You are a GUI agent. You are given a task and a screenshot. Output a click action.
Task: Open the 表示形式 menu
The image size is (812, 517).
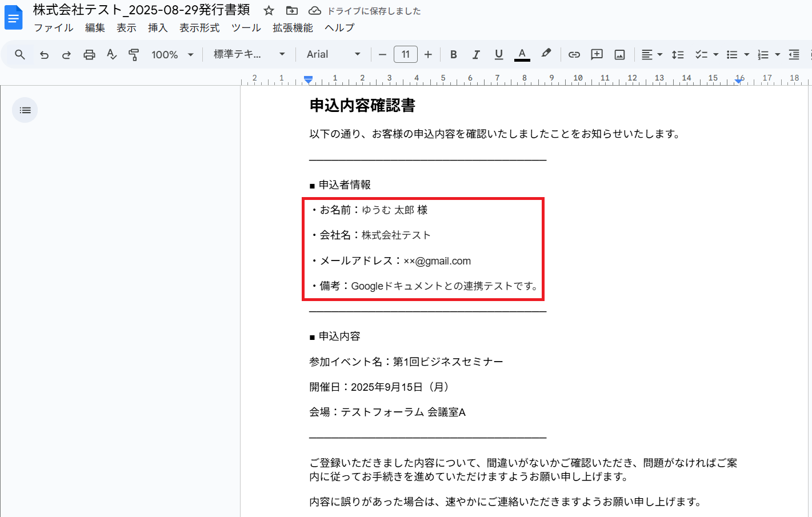pyautogui.click(x=199, y=28)
